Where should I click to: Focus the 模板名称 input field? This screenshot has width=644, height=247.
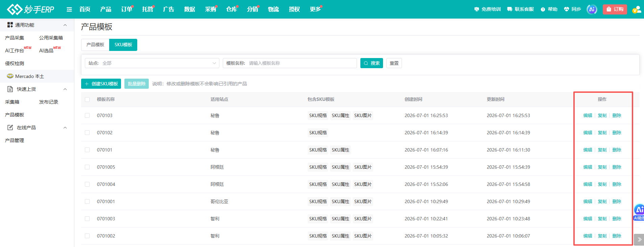point(290,63)
